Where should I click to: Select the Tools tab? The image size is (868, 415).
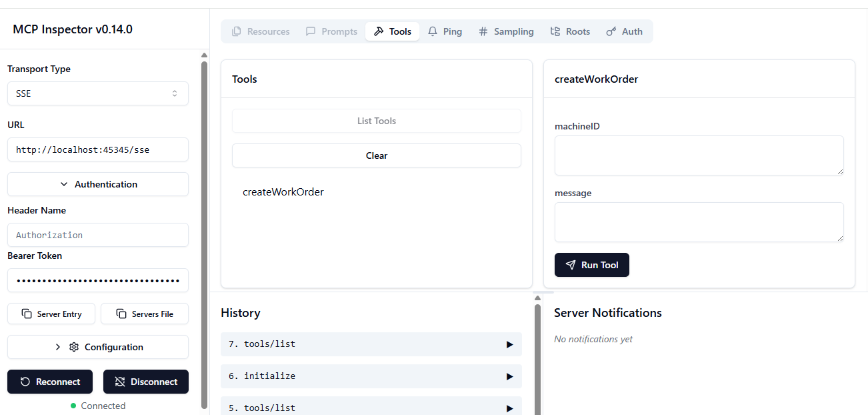tap(393, 31)
